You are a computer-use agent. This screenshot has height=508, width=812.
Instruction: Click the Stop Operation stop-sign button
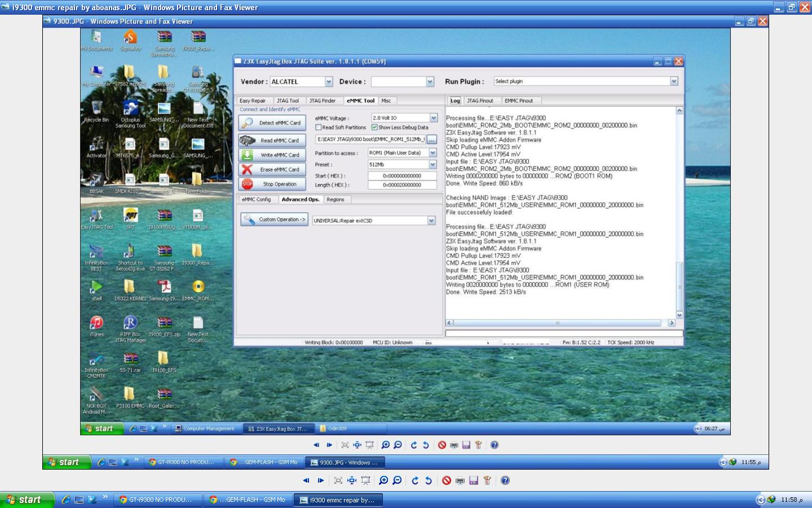click(272, 184)
